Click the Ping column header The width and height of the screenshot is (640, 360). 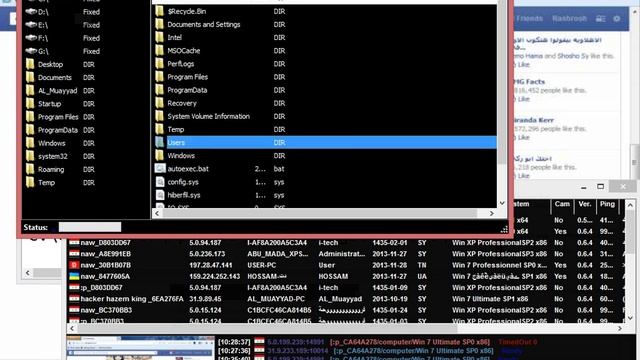coord(607,204)
